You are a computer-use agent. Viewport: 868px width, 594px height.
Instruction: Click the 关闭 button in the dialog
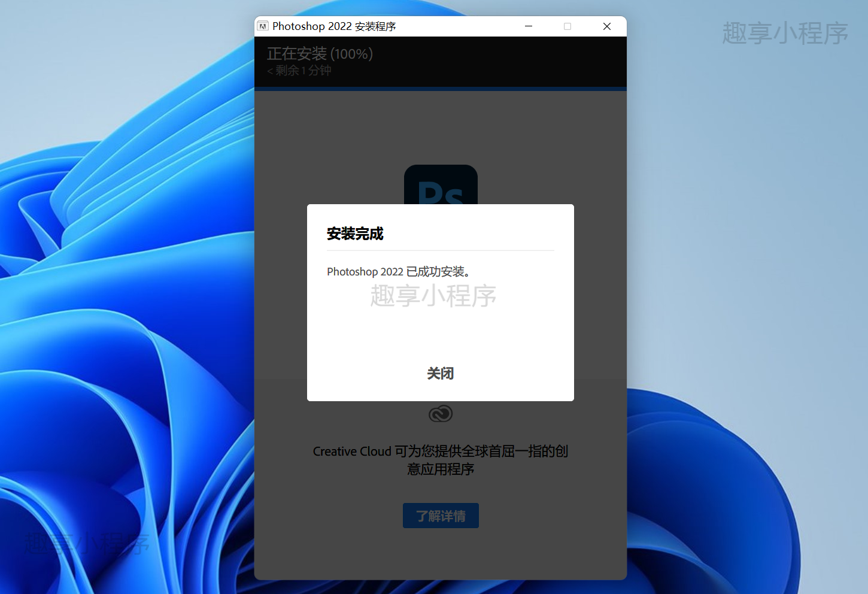tap(440, 374)
